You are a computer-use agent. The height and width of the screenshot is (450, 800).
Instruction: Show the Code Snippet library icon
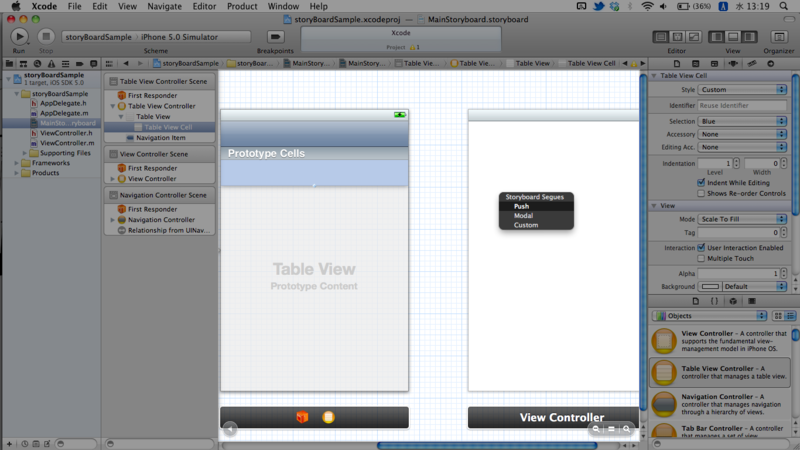pyautogui.click(x=714, y=301)
